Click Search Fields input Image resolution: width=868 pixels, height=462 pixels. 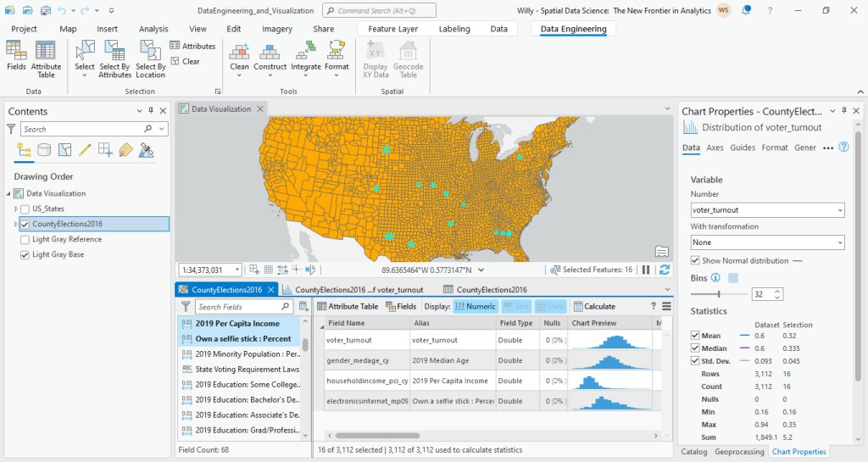[x=243, y=307]
